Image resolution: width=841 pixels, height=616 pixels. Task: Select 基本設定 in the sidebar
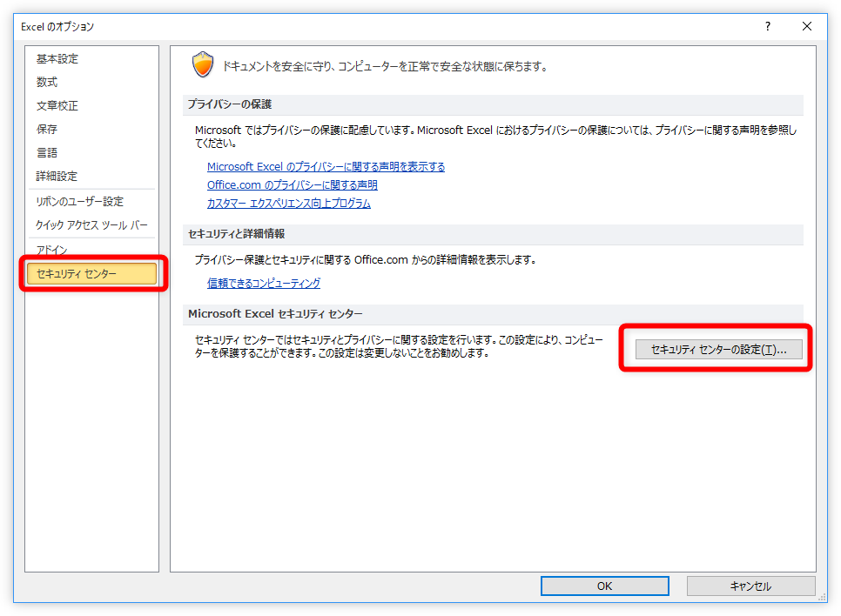(57, 59)
